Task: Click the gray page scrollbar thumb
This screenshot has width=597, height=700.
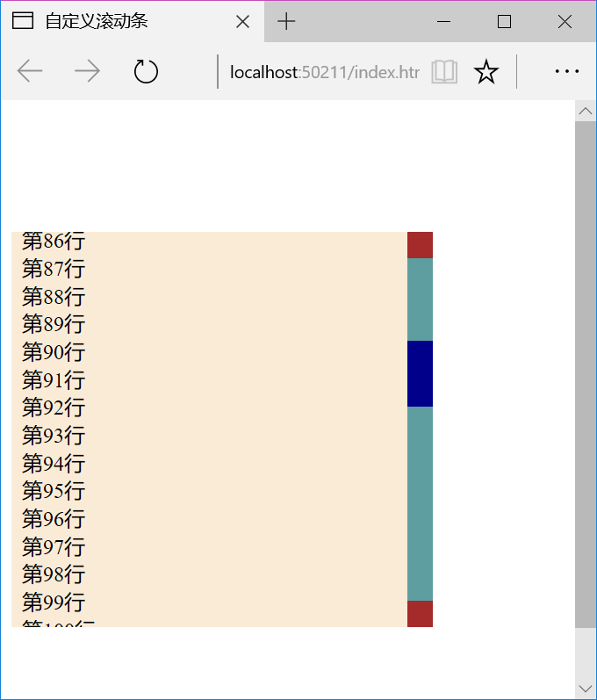Action: [586, 374]
